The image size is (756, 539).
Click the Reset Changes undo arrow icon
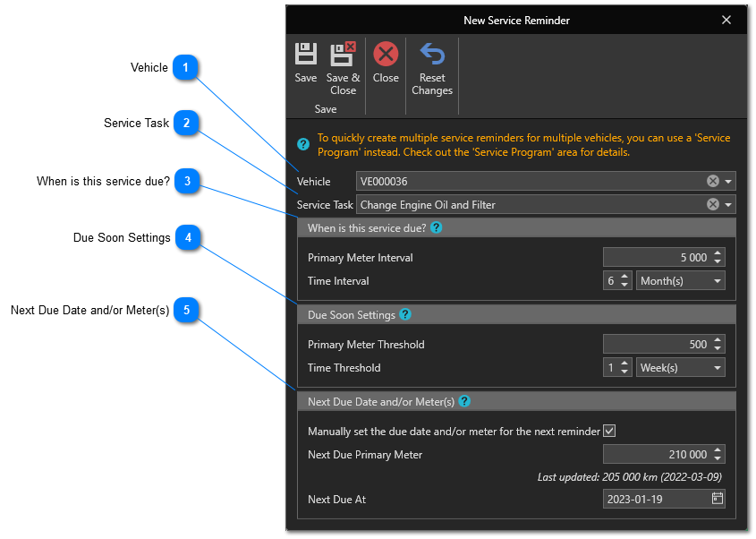coord(432,56)
